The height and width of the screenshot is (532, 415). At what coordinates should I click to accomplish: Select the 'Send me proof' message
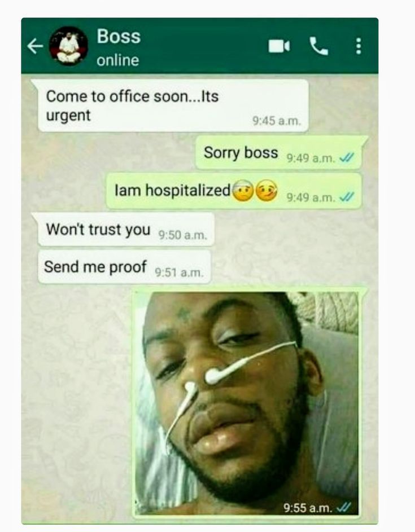(124, 267)
